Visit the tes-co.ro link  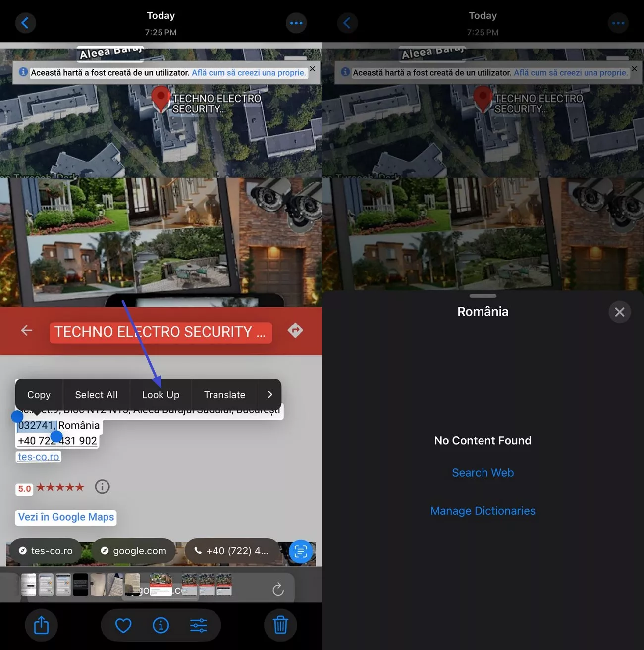[x=38, y=456]
